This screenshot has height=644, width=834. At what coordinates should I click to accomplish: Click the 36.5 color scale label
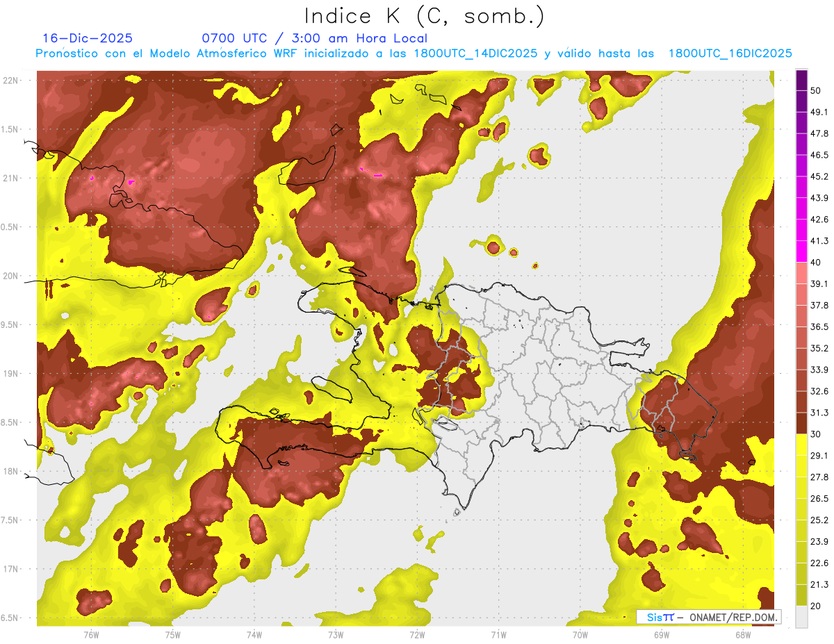tap(819, 327)
